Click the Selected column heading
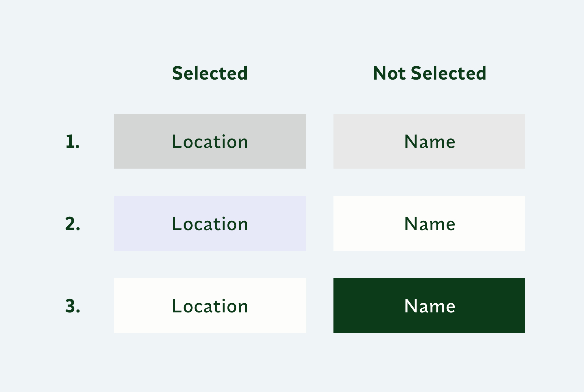The image size is (584, 392). (x=210, y=73)
